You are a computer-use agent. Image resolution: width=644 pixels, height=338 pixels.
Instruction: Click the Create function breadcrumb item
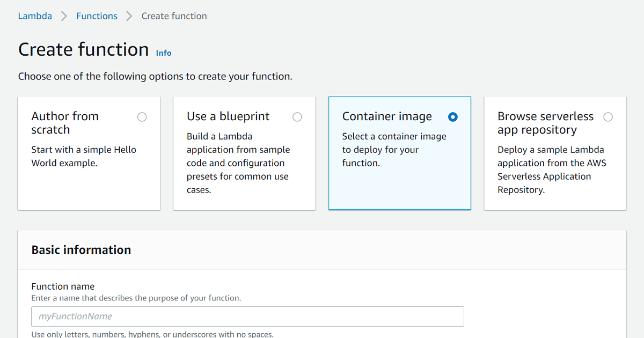point(174,16)
